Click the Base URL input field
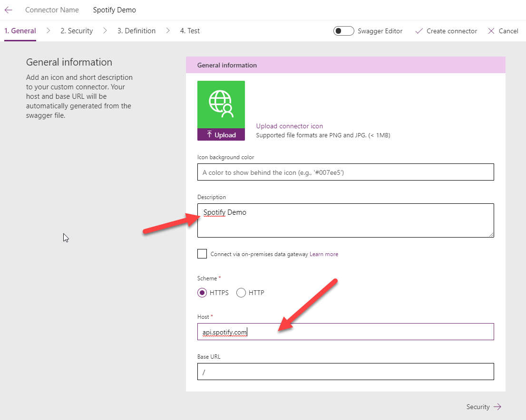This screenshot has height=420, width=526. [x=345, y=372]
